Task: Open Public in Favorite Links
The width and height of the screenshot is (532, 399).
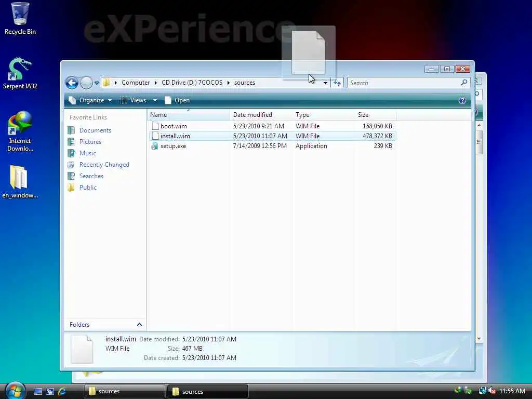Action: [88, 187]
